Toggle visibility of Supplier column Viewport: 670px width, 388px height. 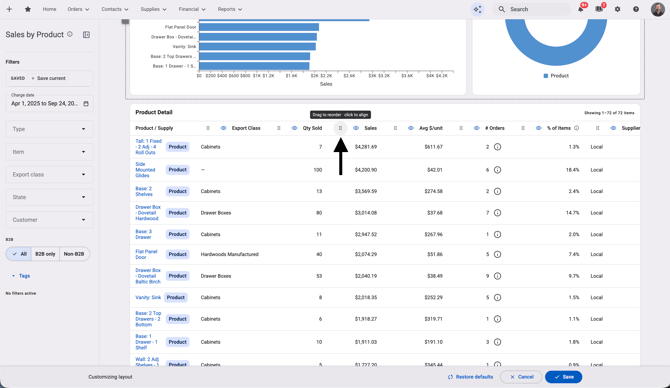[x=613, y=128]
